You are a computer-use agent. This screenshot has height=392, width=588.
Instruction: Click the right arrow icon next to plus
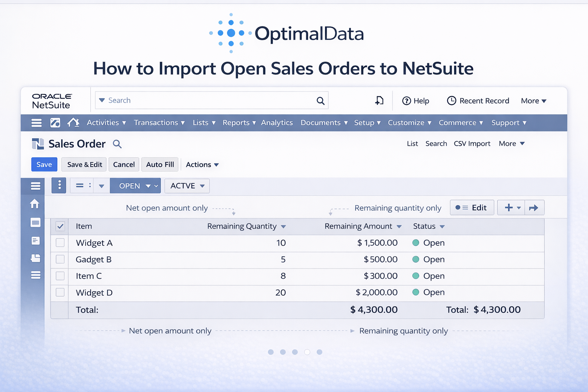point(534,208)
